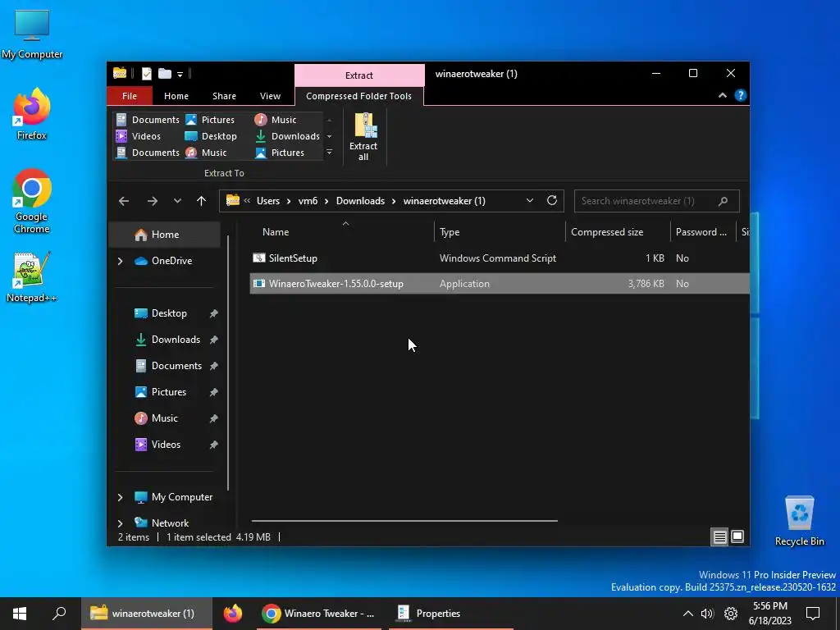
Task: Click the horizontal scrollbar in file list
Action: point(404,521)
